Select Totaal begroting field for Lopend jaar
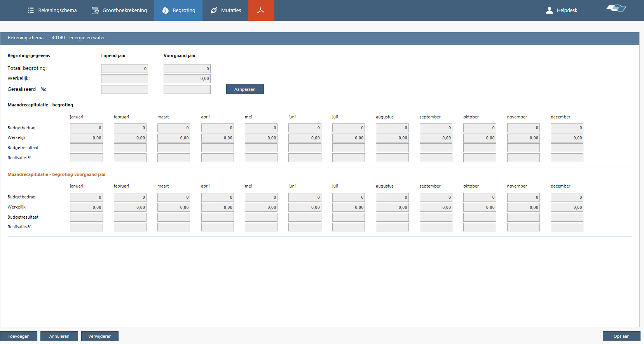This screenshot has width=644, height=344. click(124, 69)
